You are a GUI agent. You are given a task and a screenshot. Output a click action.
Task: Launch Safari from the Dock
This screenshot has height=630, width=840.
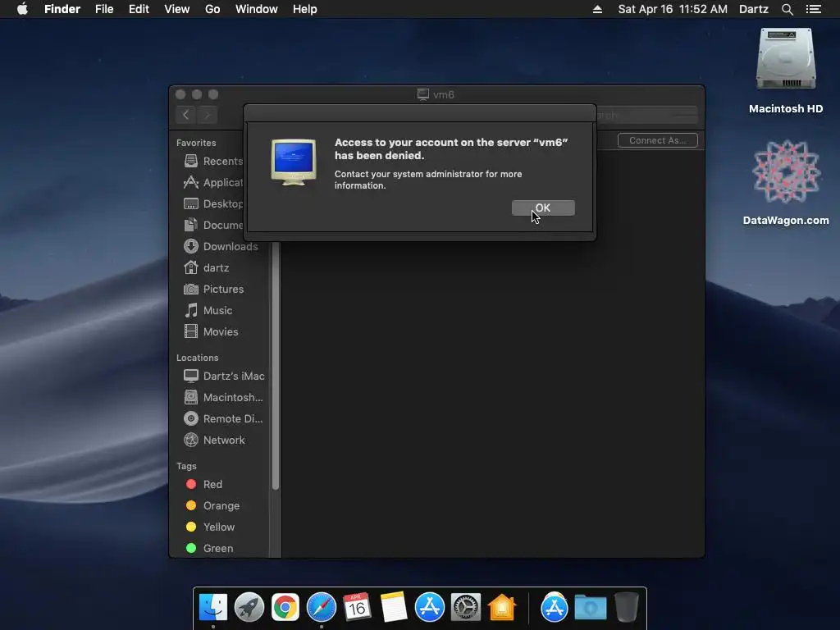click(x=322, y=608)
